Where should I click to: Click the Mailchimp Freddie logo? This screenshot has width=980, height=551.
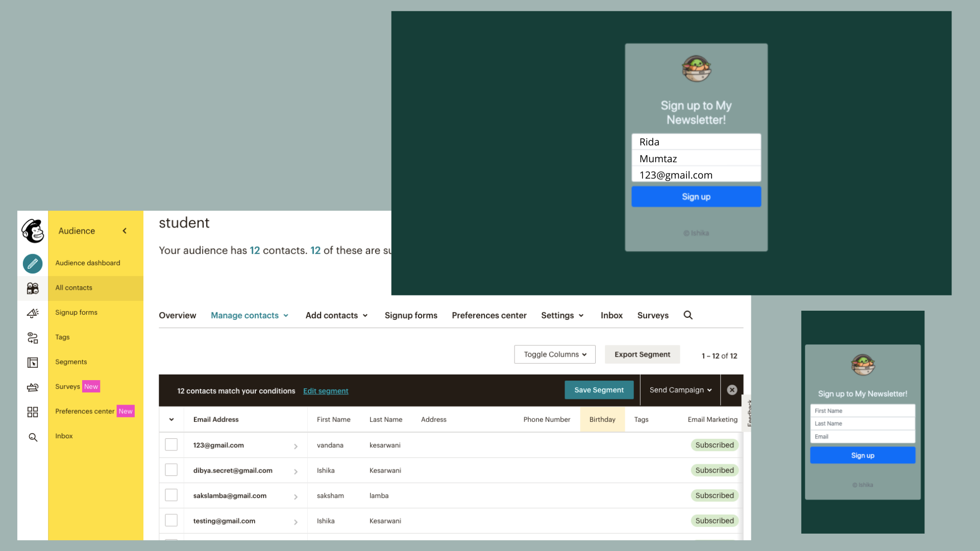(x=33, y=231)
